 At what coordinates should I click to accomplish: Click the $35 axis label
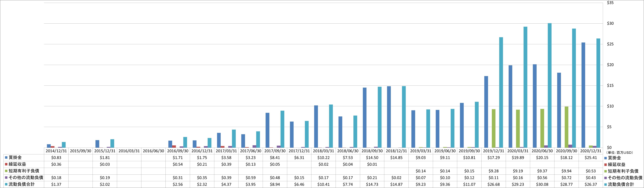coord(610,3)
